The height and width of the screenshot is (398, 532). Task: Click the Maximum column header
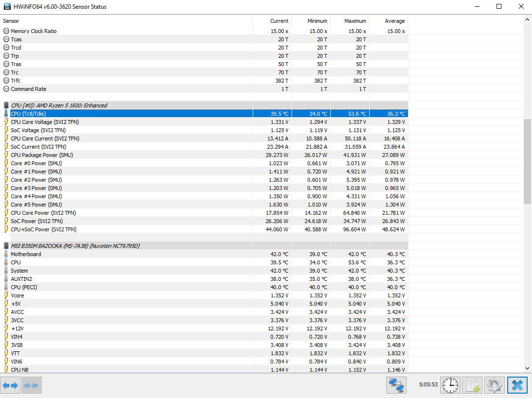click(x=350, y=21)
